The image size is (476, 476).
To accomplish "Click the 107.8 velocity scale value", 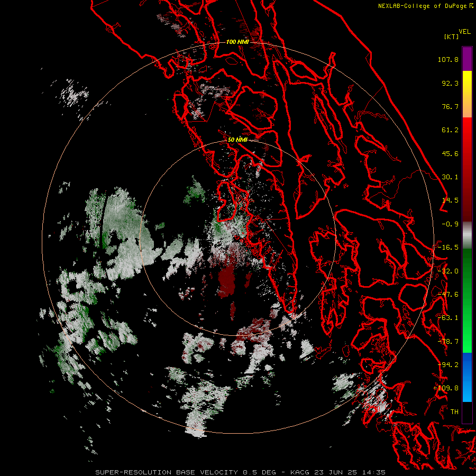I will click(x=448, y=59).
